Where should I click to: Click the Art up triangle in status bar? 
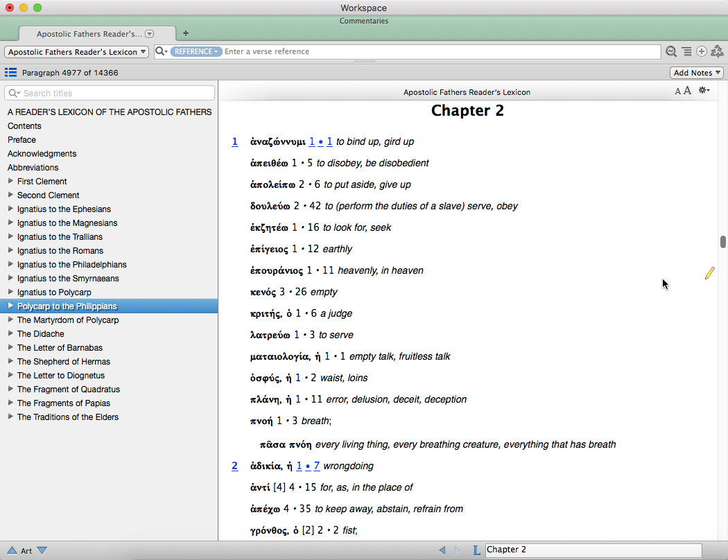11,550
